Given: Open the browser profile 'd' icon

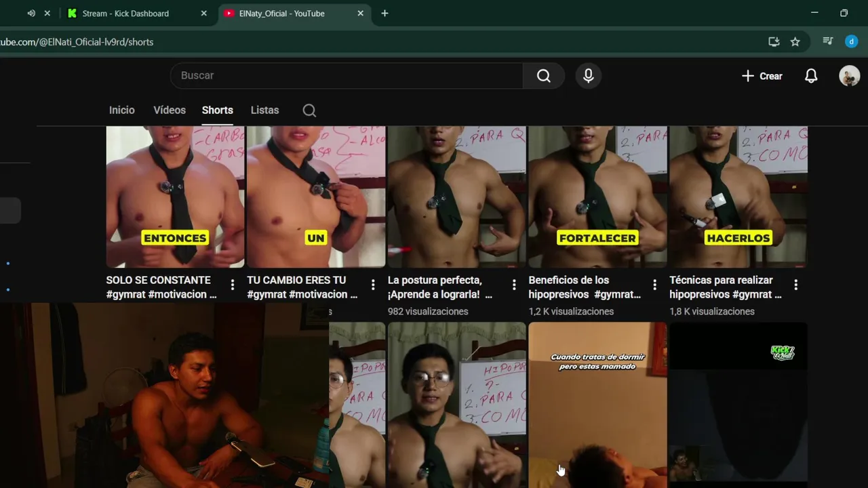Looking at the screenshot, I should 852,42.
